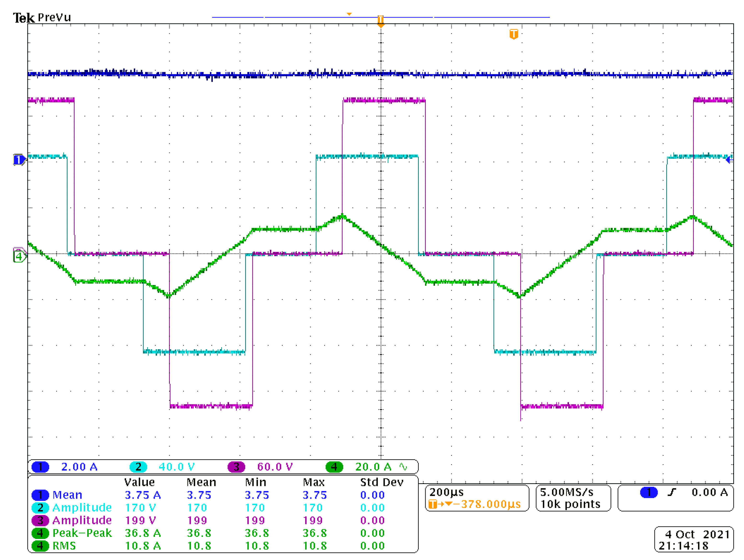Select the channel 2 Amplitude measurement label

(x=82, y=507)
